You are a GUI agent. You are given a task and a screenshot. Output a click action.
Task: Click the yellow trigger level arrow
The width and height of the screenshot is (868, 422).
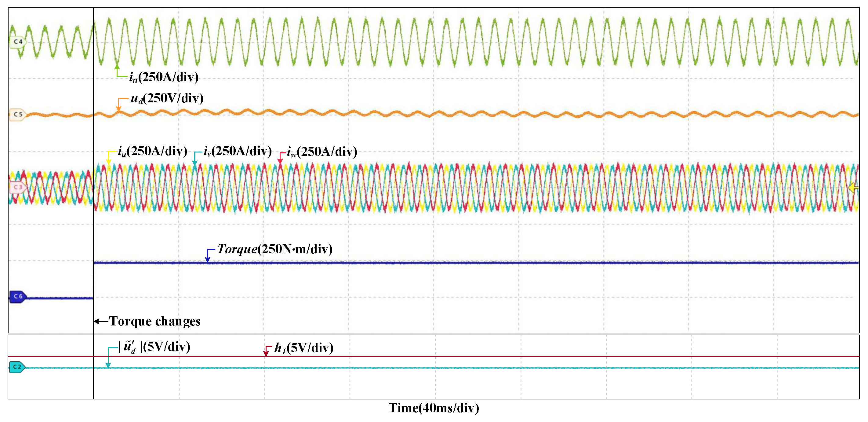coord(853,188)
